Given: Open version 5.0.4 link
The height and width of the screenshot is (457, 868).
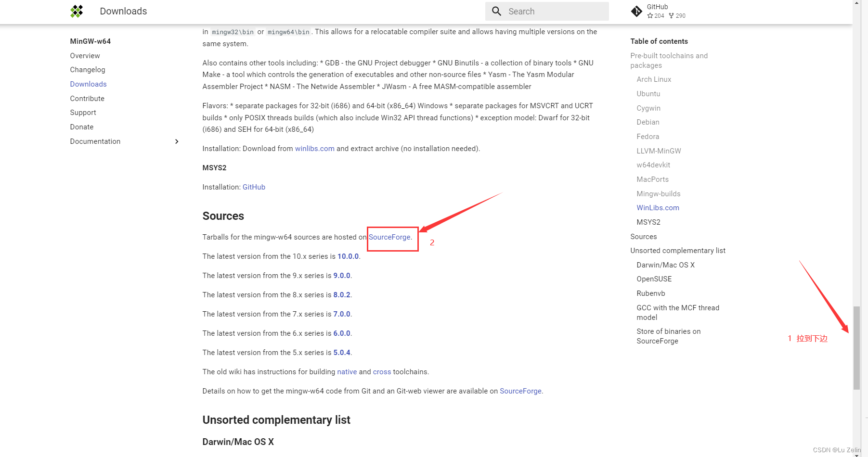Looking at the screenshot, I should click(x=342, y=353).
